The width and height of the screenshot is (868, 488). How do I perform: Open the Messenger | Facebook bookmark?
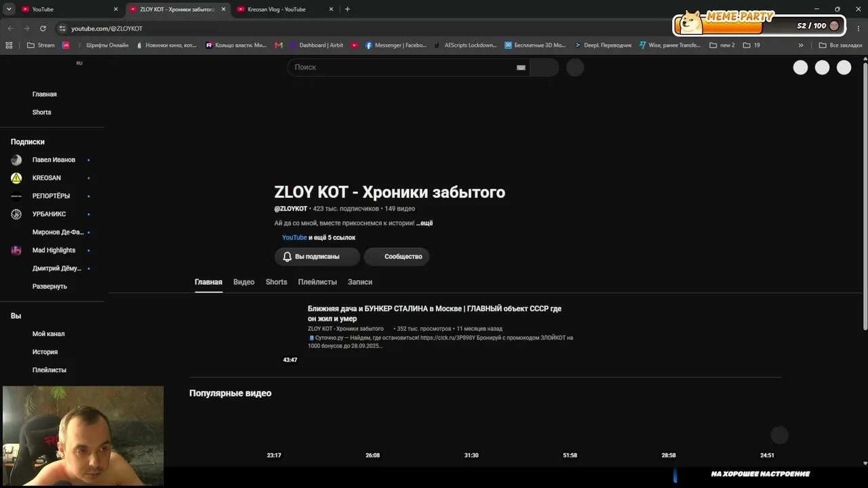[x=396, y=45]
